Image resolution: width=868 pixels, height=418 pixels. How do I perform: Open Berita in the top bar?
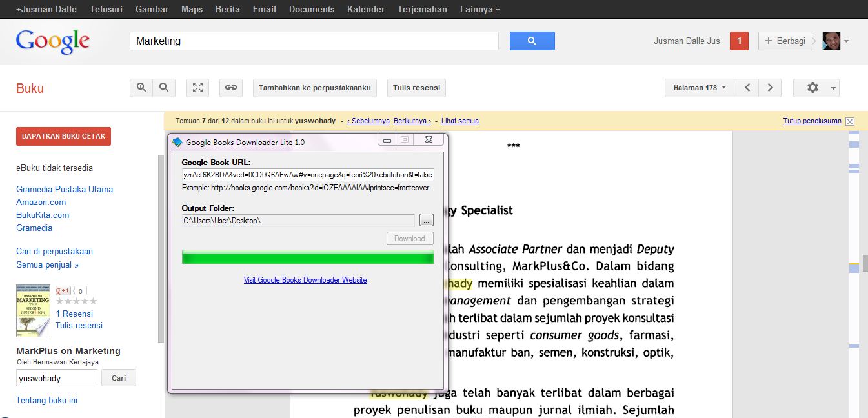[x=228, y=9]
